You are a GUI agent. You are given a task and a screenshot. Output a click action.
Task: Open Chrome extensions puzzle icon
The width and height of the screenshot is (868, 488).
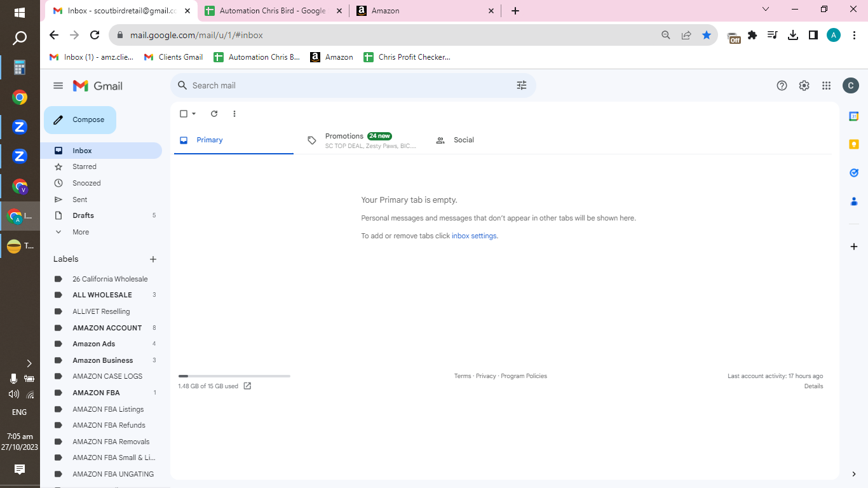(752, 35)
